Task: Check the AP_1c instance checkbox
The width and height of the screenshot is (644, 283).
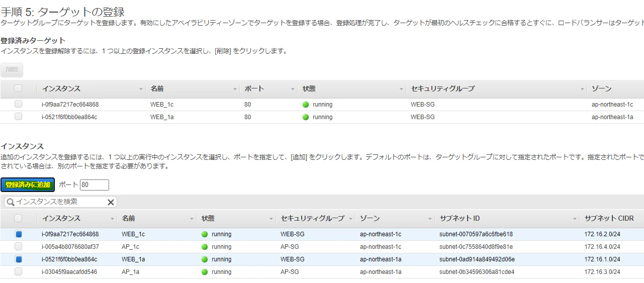Action: point(19,246)
